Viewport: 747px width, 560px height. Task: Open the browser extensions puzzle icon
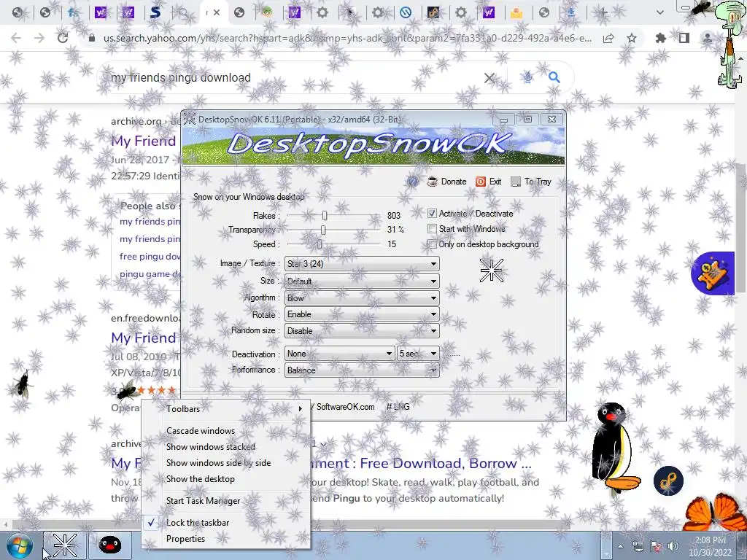pos(660,38)
